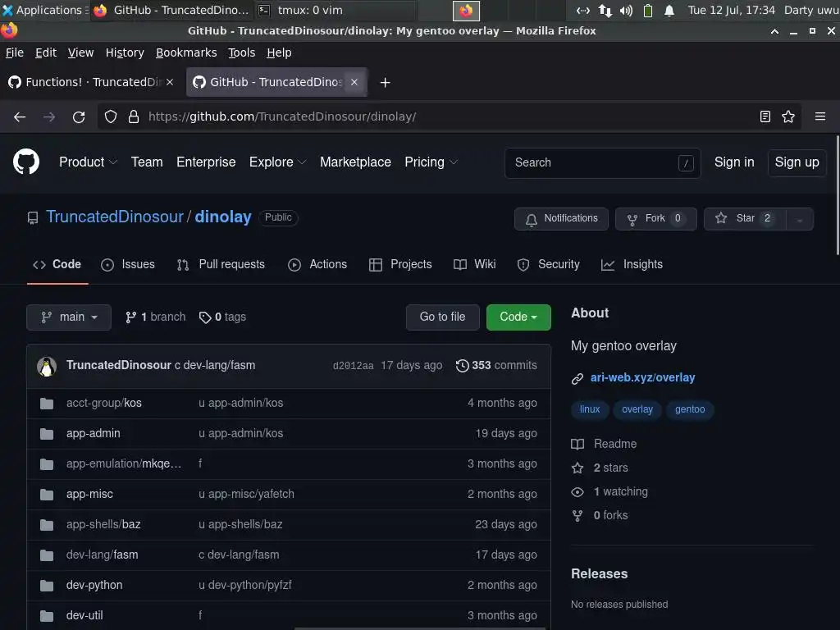Click the Sign up button
Image resolution: width=840 pixels, height=630 pixels.
pos(797,162)
